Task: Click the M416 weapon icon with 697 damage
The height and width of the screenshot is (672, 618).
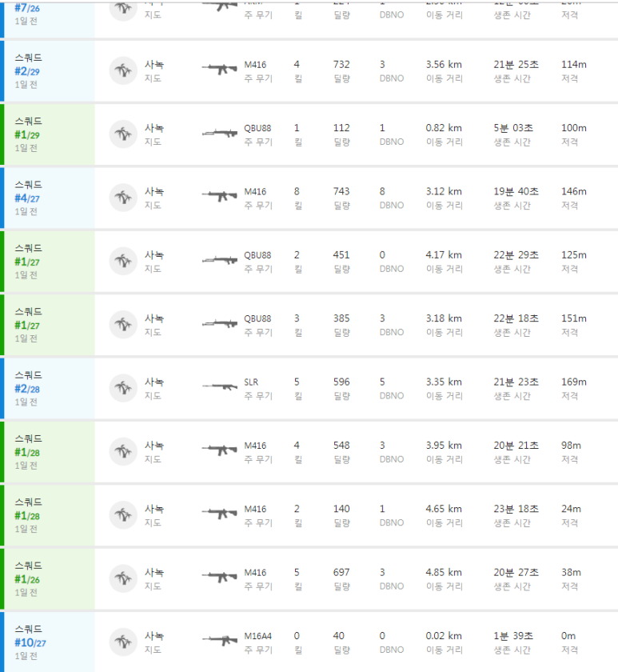Action: [x=220, y=578]
